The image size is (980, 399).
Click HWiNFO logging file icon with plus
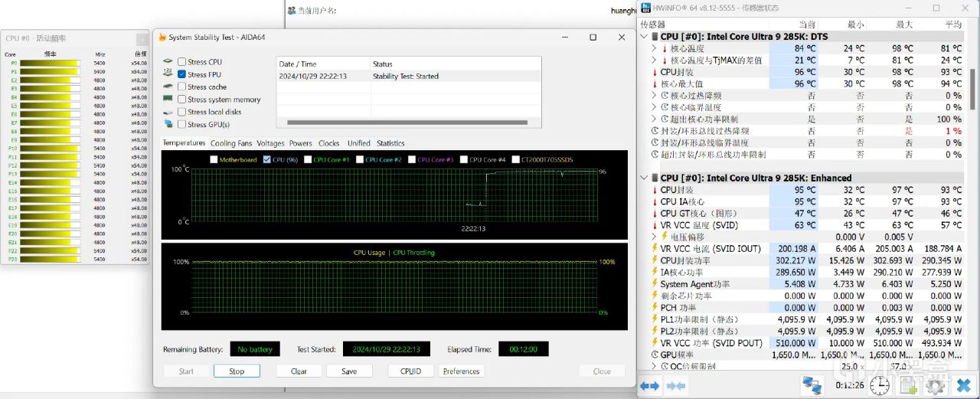click(x=907, y=385)
